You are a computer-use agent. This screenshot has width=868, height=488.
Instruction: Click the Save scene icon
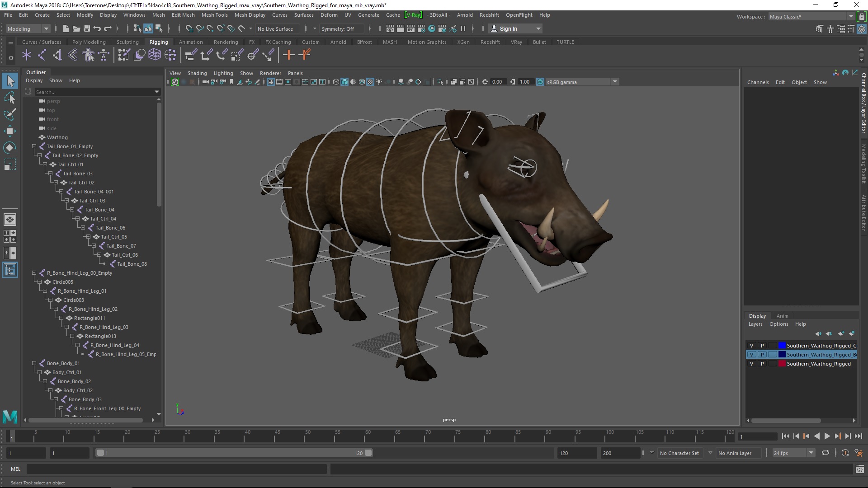(87, 28)
